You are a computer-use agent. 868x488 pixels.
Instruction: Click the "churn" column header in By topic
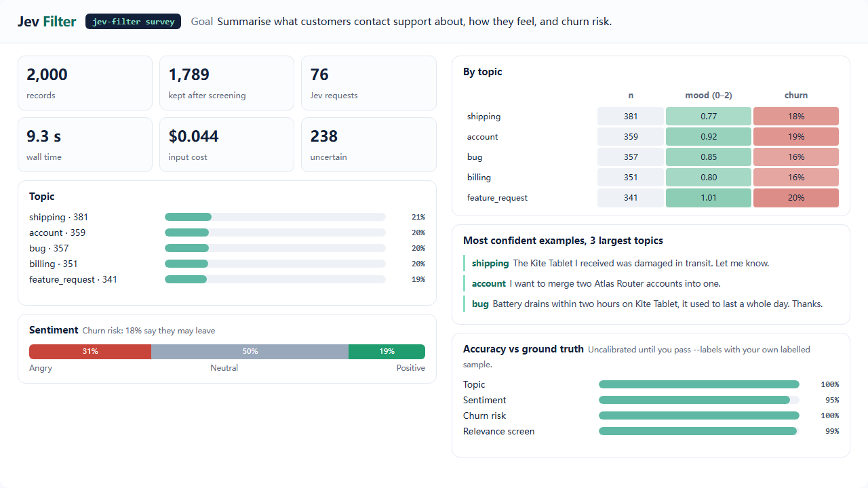pyautogui.click(x=796, y=96)
